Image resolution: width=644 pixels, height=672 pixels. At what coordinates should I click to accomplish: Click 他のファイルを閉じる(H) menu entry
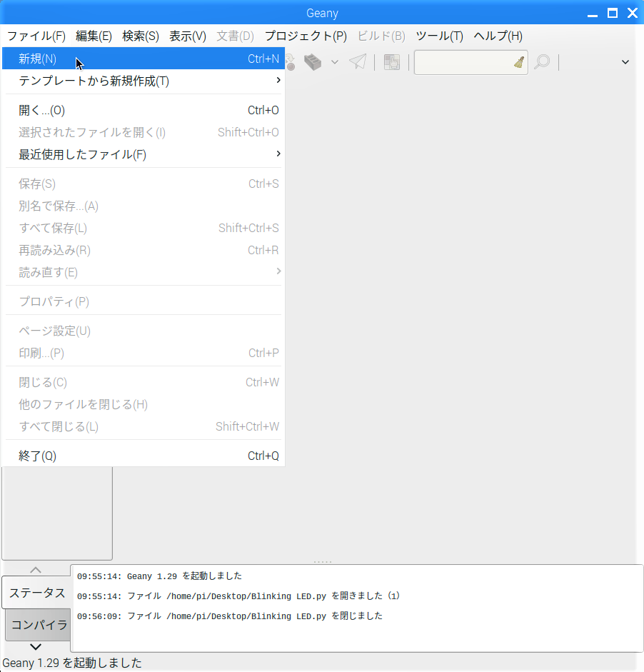[144, 405]
